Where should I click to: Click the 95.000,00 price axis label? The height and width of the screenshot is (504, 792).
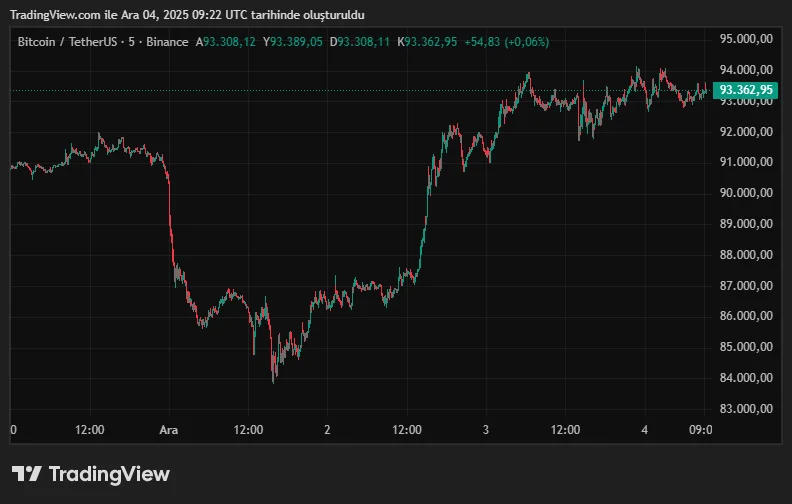tap(746, 39)
